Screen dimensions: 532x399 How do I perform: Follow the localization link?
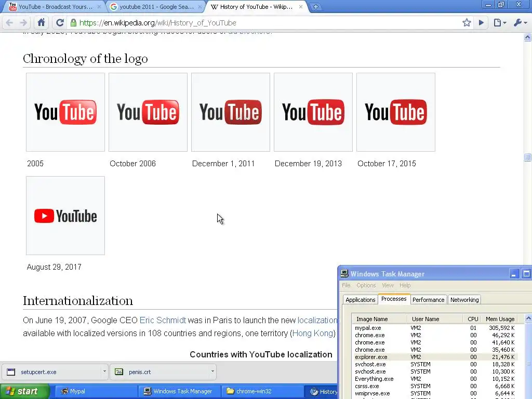(317, 320)
